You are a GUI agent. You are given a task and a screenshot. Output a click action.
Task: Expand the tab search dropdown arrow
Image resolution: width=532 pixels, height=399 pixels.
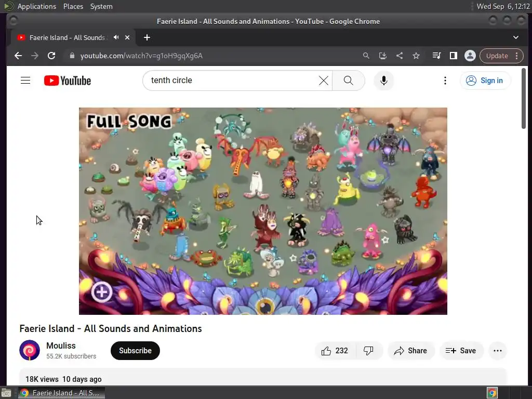click(516, 37)
